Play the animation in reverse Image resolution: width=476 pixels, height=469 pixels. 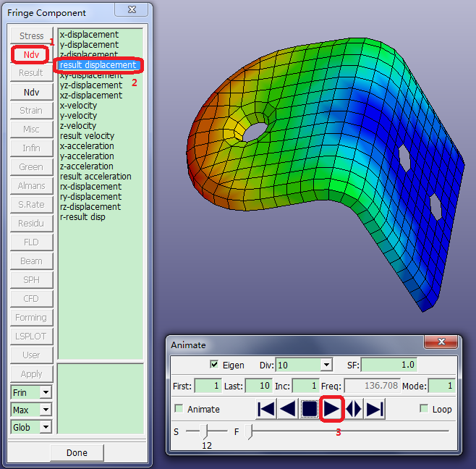click(x=288, y=409)
